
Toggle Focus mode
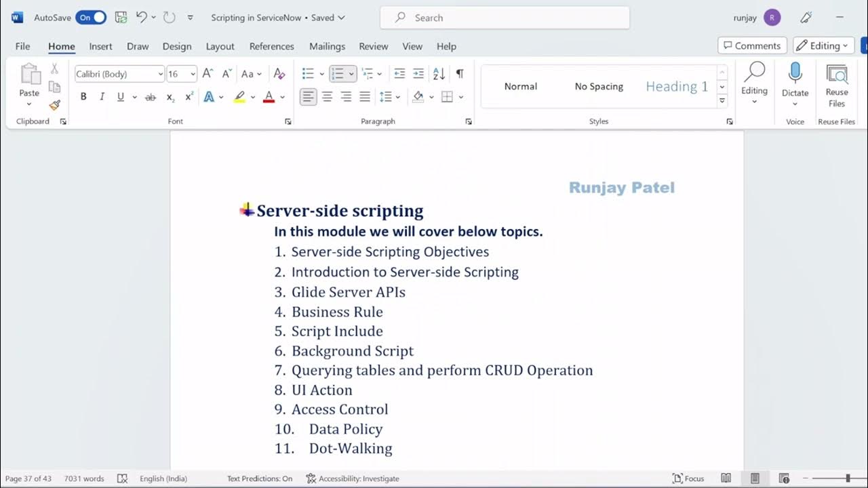(688, 479)
